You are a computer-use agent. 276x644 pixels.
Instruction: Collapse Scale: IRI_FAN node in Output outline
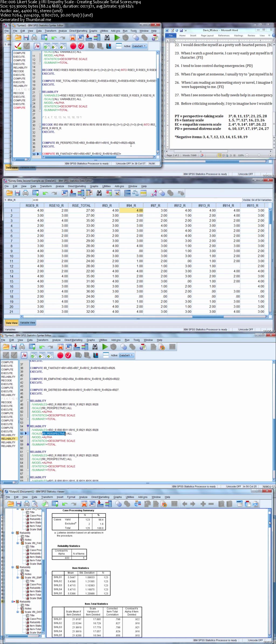(18, 543)
